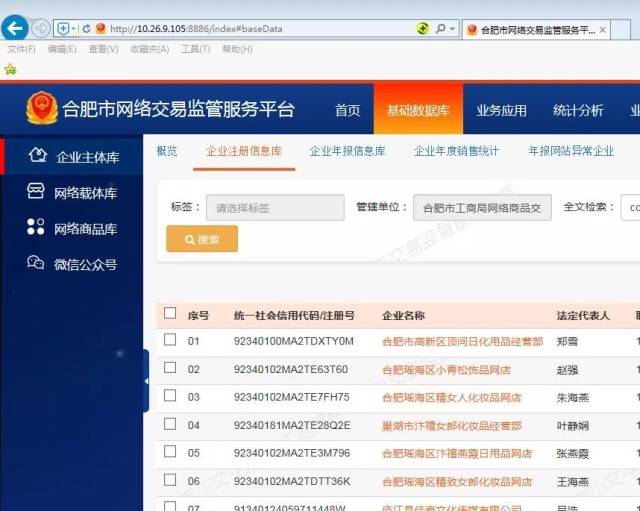Open the 合肥市高新区顶间日化用品经营部 company link
The height and width of the screenshot is (511, 640).
click(462, 342)
